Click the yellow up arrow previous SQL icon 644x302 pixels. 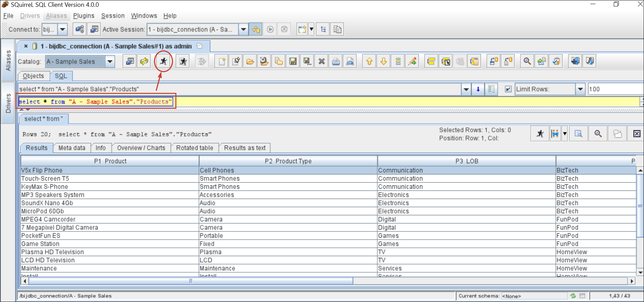(x=369, y=62)
